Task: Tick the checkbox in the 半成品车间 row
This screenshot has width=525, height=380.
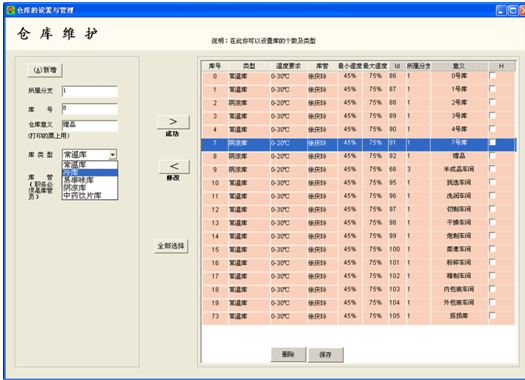Action: click(x=492, y=169)
